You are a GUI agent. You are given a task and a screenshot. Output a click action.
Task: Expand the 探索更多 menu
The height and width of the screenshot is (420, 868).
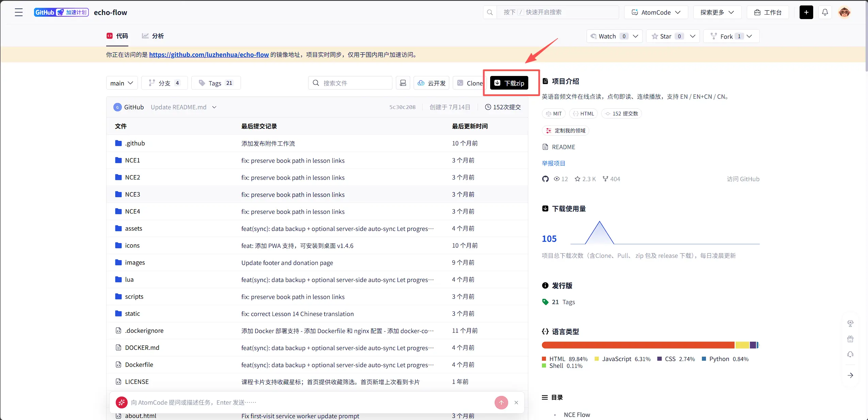coord(717,12)
